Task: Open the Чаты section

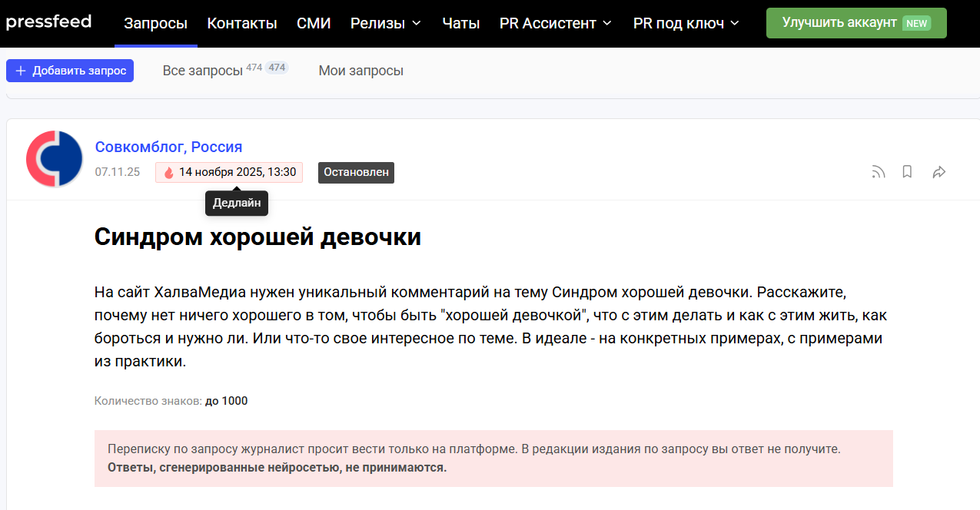Action: click(x=461, y=23)
